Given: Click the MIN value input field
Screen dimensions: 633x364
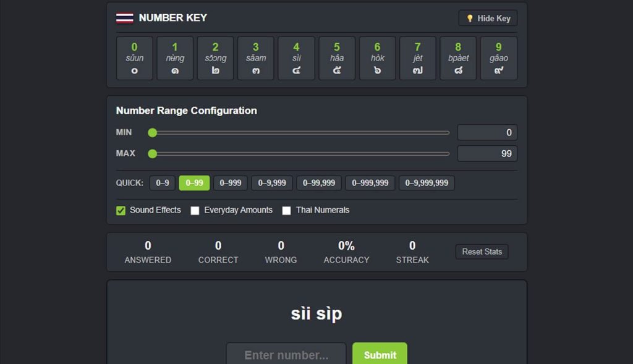Looking at the screenshot, I should tap(487, 132).
